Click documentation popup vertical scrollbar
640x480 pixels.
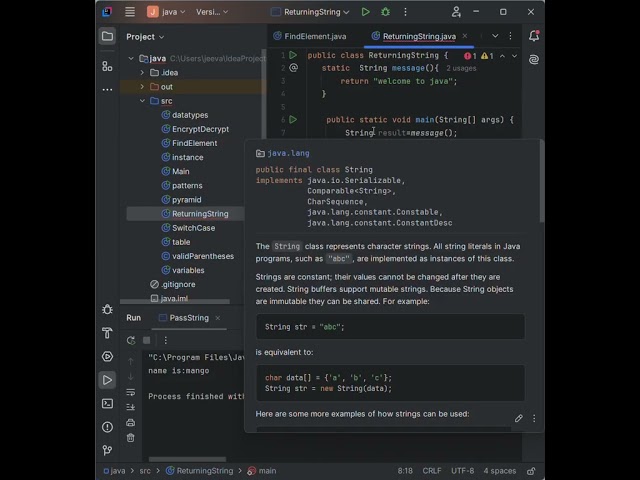(x=542, y=182)
